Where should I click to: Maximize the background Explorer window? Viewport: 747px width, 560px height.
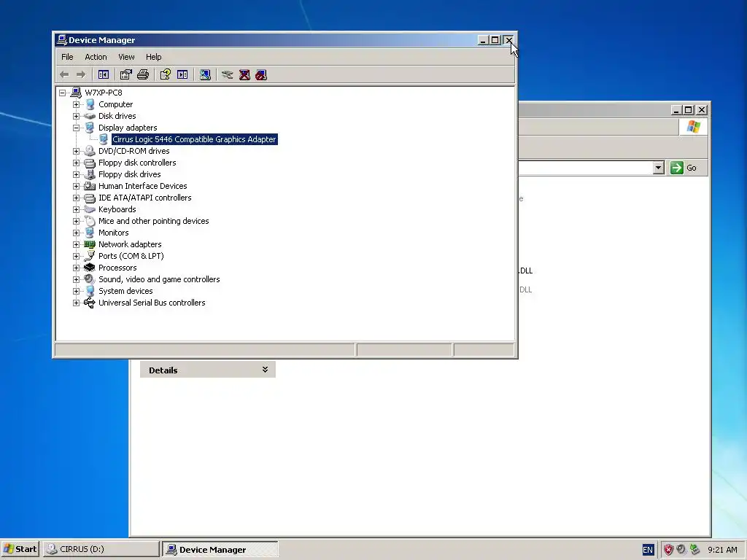(x=688, y=110)
